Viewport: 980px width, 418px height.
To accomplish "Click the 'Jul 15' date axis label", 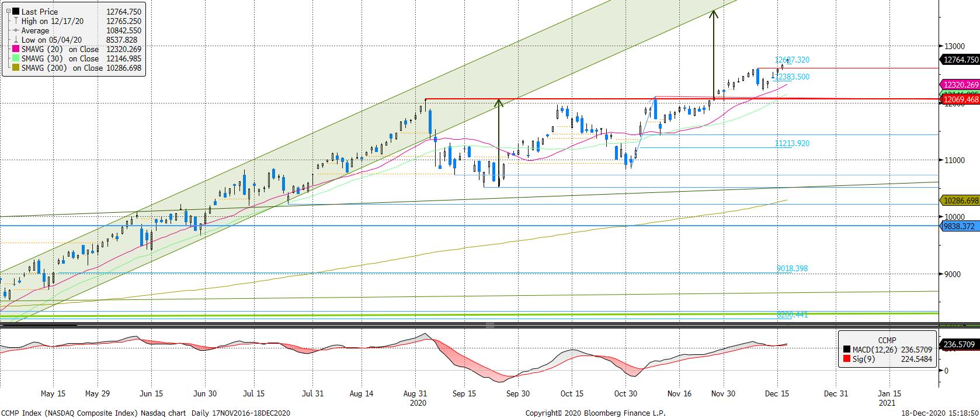I will (253, 393).
